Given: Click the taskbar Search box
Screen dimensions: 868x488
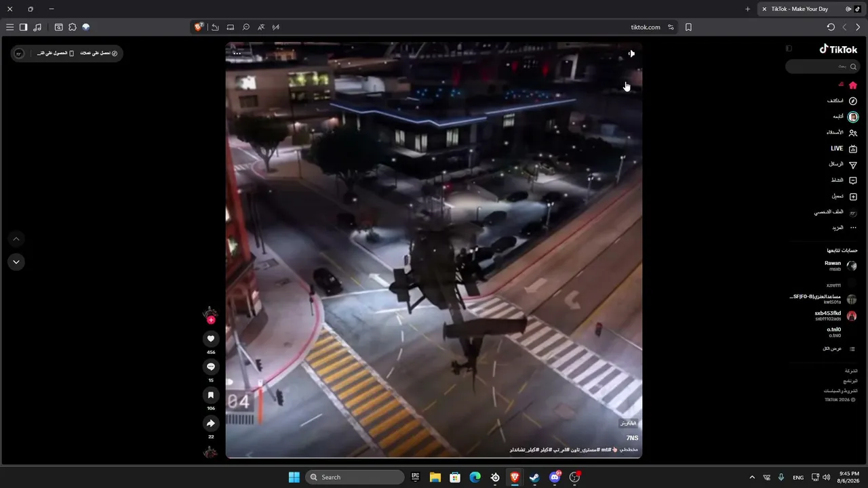Looking at the screenshot, I should click(356, 477).
